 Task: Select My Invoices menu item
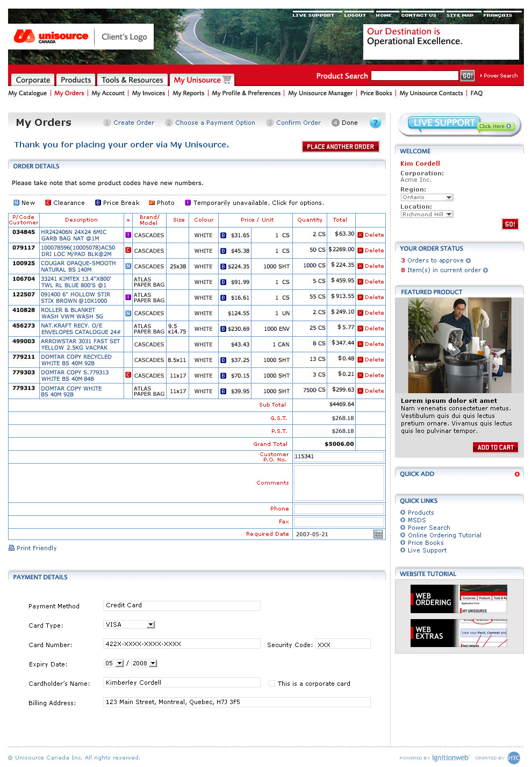148,93
